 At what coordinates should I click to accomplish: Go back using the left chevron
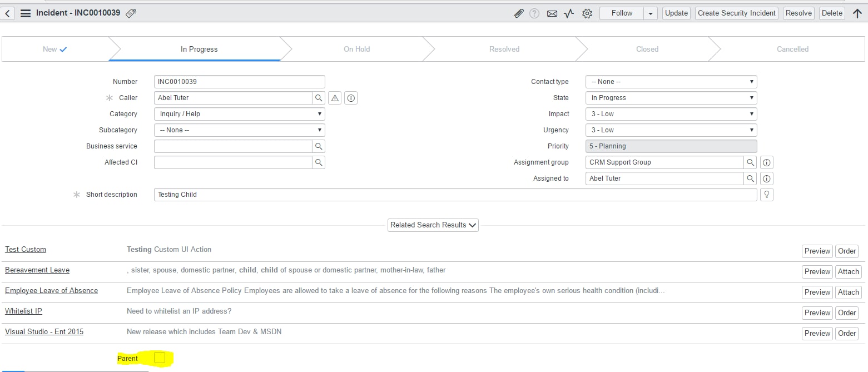[x=7, y=13]
